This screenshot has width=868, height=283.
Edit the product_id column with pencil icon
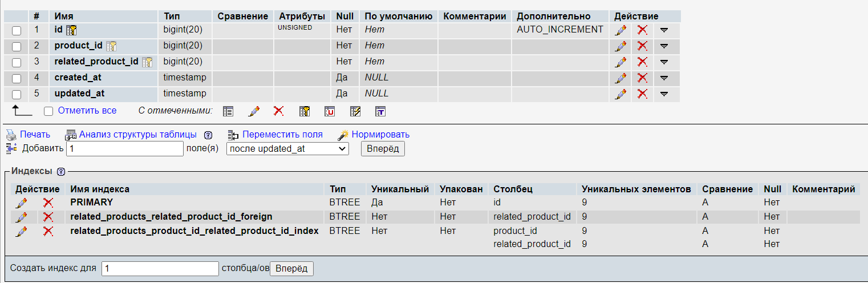tap(620, 46)
